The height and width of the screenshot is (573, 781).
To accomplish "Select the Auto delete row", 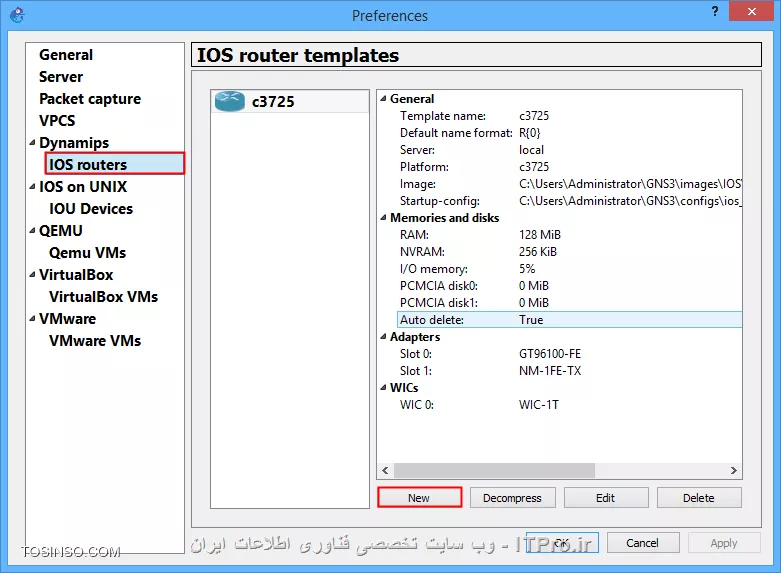I will coord(570,319).
